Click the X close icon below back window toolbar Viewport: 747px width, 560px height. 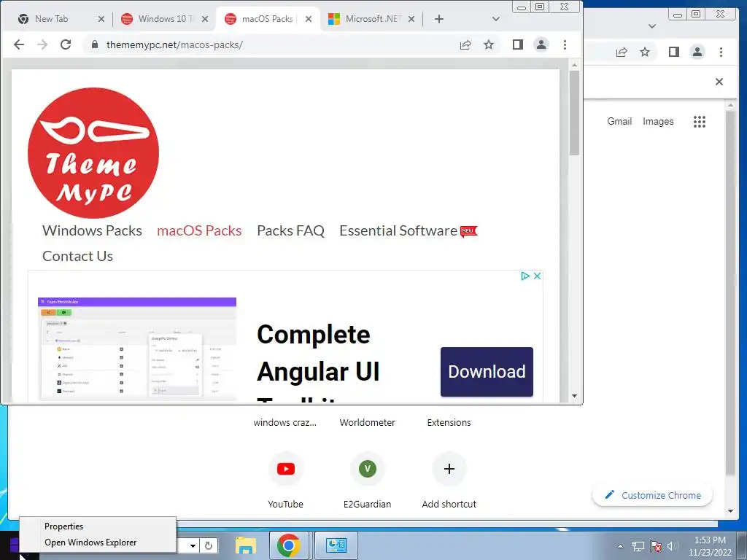[x=719, y=82]
